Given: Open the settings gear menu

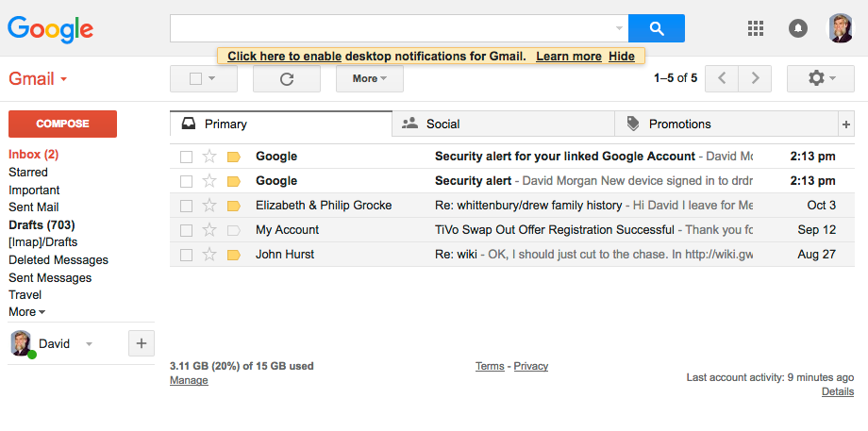Looking at the screenshot, I should point(821,78).
